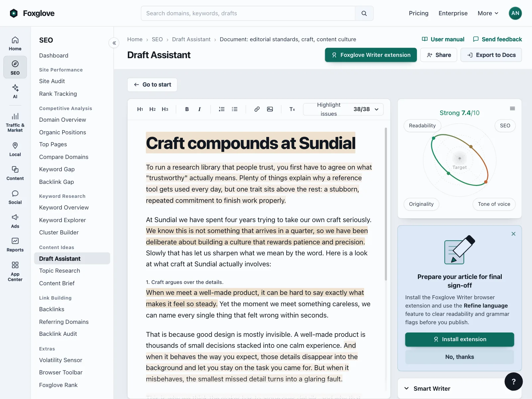Click the Go to start button

(152, 85)
